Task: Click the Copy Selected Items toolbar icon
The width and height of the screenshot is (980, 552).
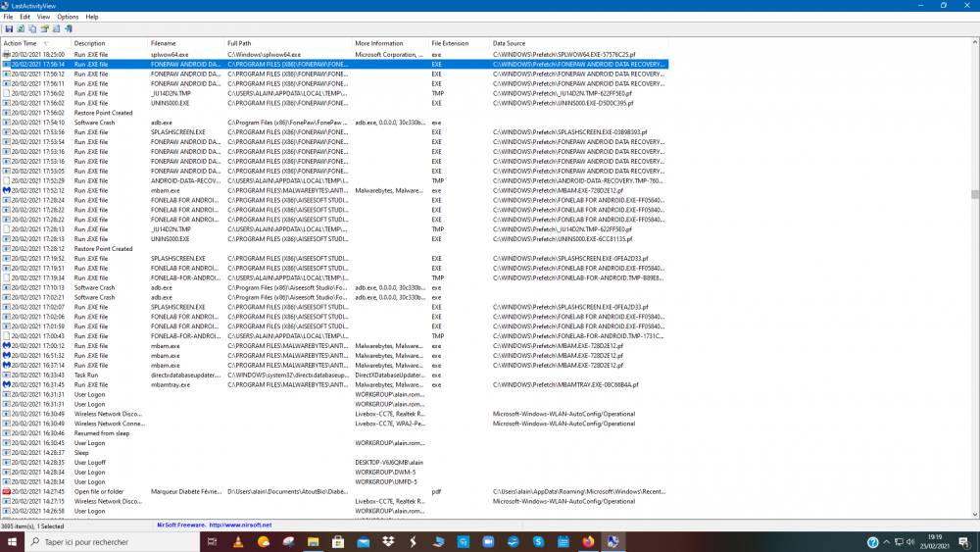Action: (x=32, y=28)
